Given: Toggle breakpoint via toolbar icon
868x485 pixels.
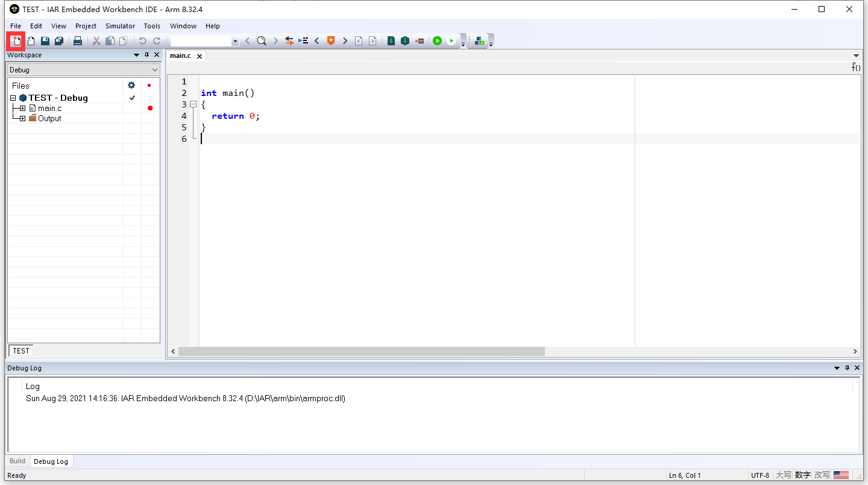Looking at the screenshot, I should pos(420,41).
